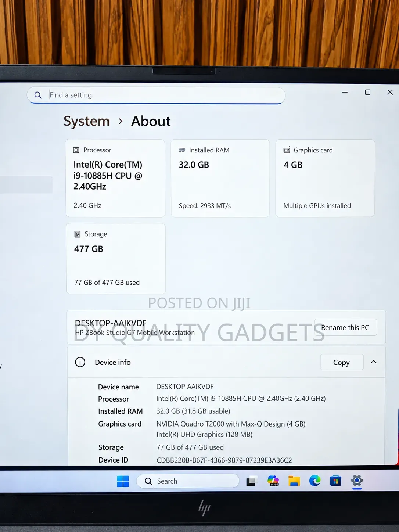This screenshot has width=399, height=532.
Task: Open the Storage 477 GB card
Action: pos(116,259)
